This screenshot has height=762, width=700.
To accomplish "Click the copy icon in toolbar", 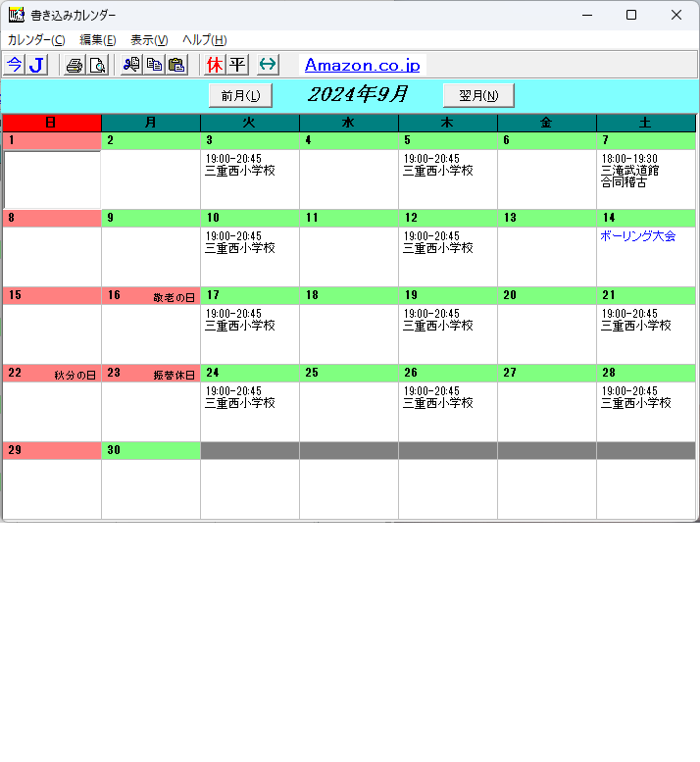I will pos(154,65).
